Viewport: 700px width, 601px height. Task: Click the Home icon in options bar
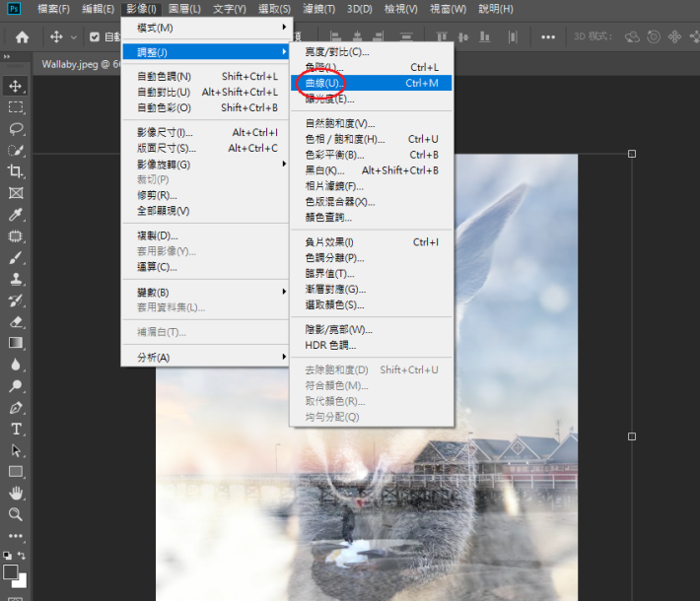pyautogui.click(x=22, y=37)
